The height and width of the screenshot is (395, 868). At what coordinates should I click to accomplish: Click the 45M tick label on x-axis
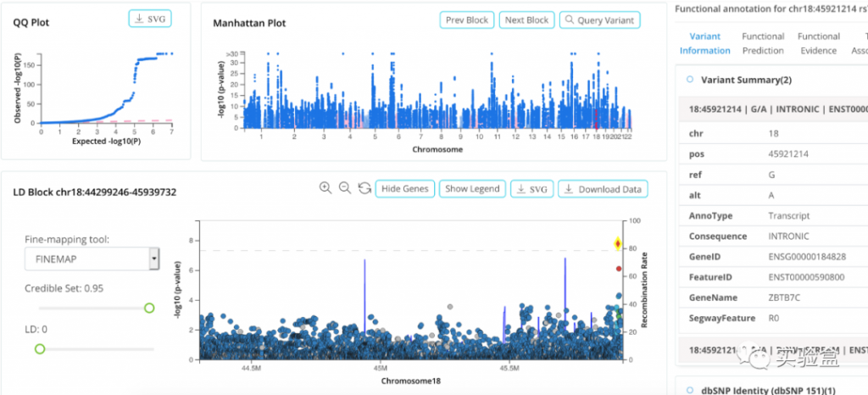point(380,368)
